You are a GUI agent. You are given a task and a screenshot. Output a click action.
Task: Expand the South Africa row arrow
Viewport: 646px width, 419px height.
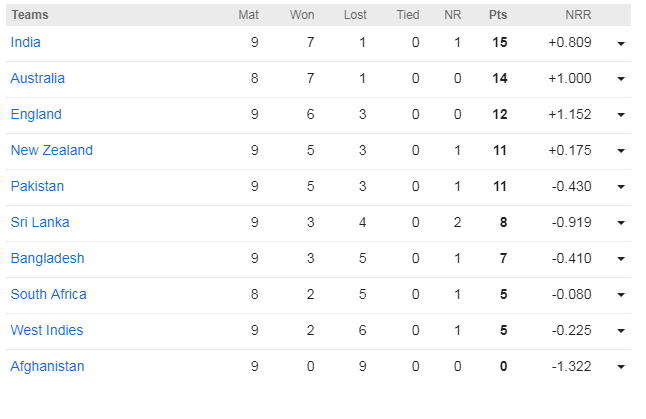point(621,295)
